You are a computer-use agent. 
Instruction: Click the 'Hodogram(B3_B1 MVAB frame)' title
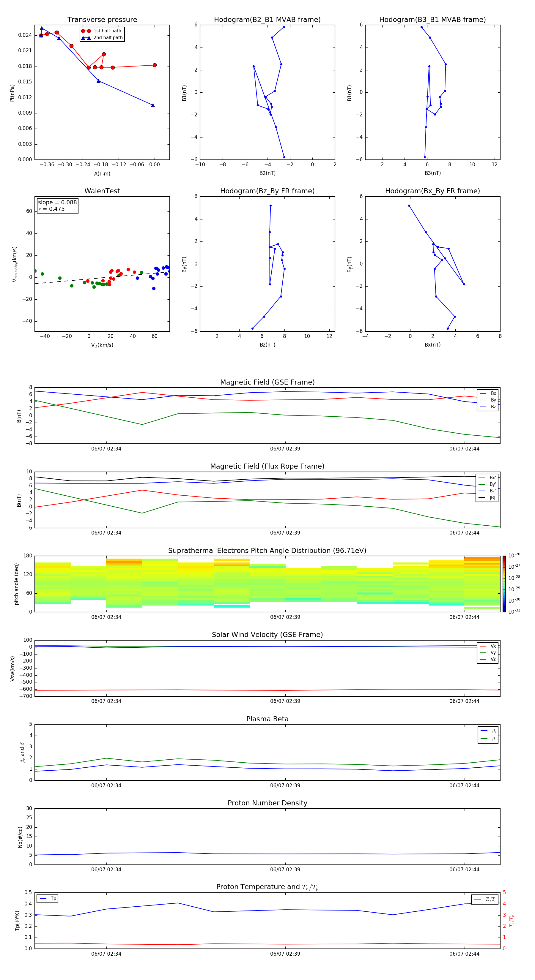coord(432,19)
